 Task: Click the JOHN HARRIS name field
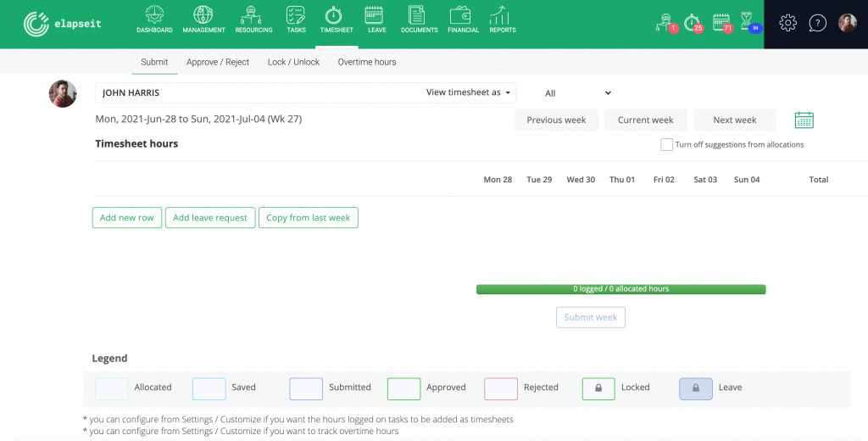(x=305, y=93)
